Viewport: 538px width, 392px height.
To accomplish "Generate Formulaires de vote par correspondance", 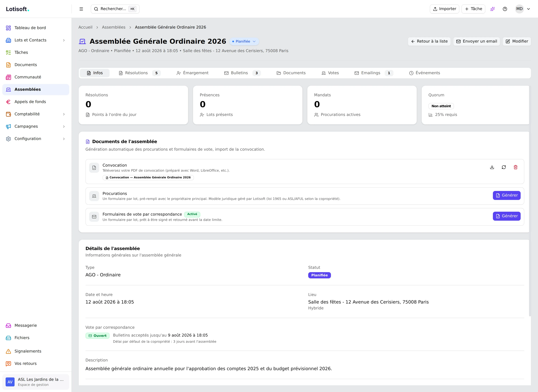I will pyautogui.click(x=507, y=216).
